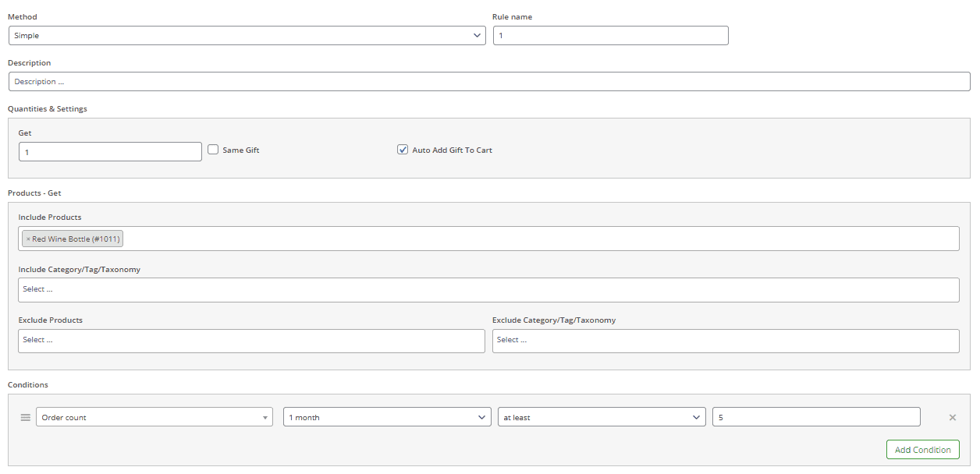Open the at least comparison selector
Viewport: 980px width, 474px height.
[x=602, y=416]
